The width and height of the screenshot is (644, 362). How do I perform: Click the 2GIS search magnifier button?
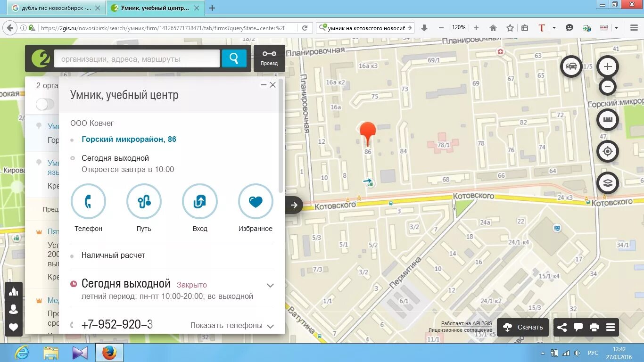tap(234, 58)
